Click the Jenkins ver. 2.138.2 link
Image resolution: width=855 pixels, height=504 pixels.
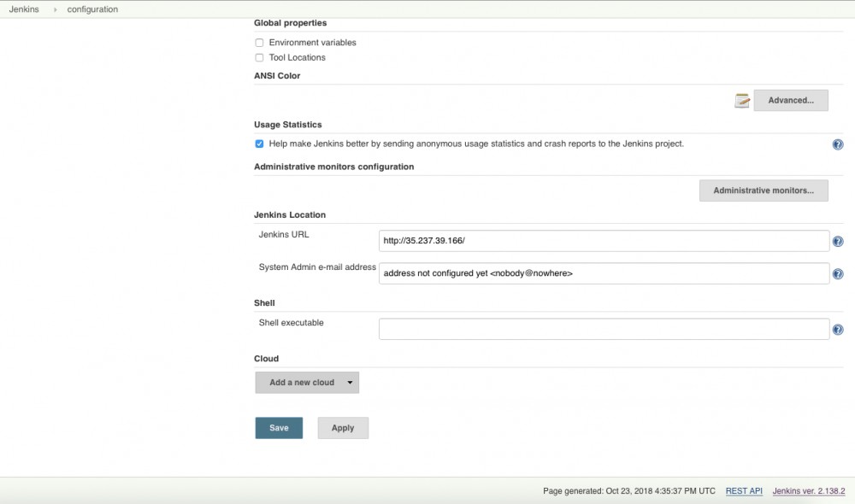click(808, 490)
